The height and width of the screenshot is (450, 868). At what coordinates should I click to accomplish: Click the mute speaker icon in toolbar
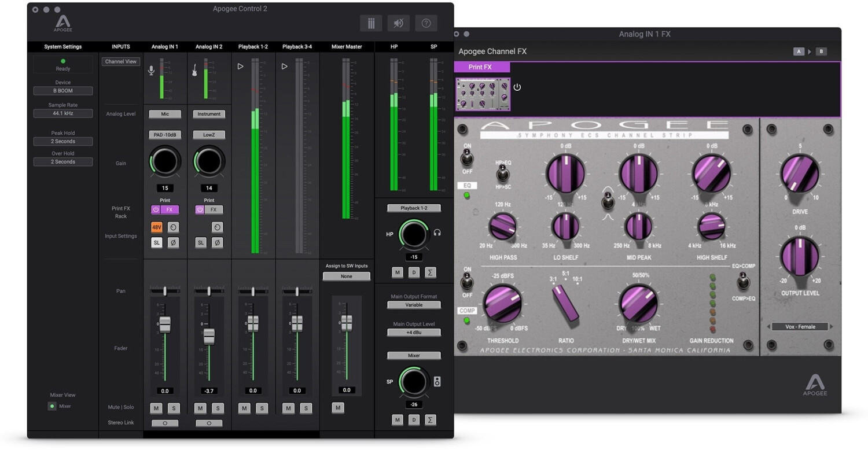[398, 23]
